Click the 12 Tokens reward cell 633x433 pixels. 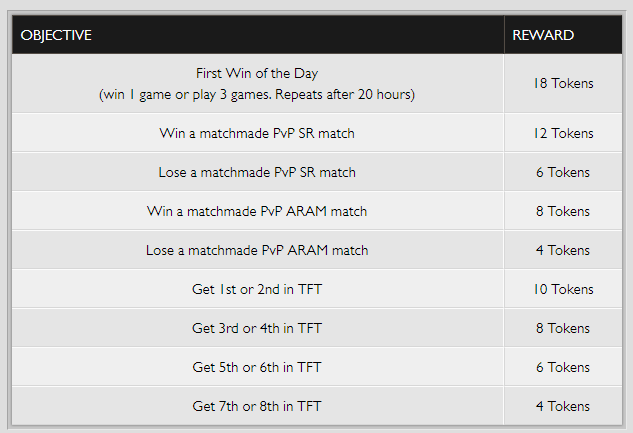(563, 133)
